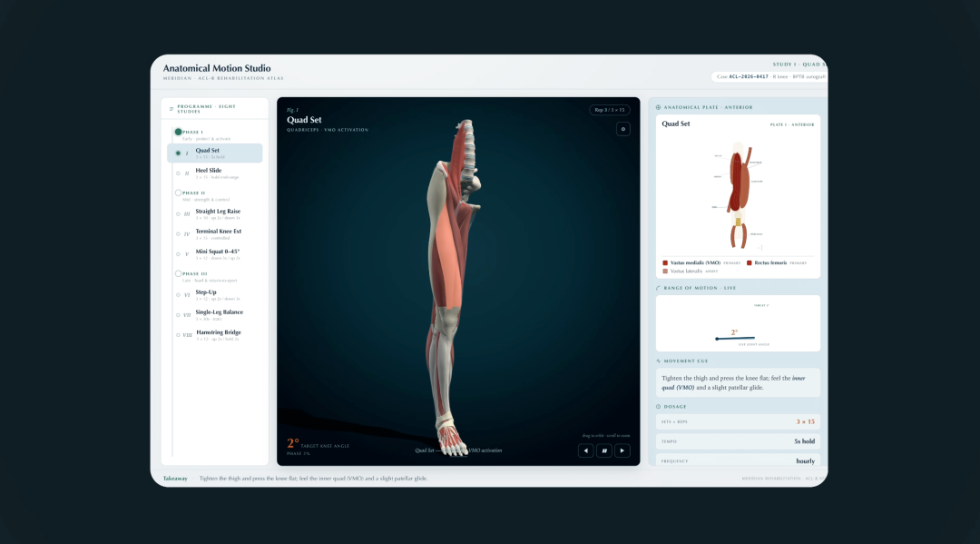Select the Terminal Knee Ext radio dot
The width and height of the screenshot is (980, 544).
tap(178, 234)
